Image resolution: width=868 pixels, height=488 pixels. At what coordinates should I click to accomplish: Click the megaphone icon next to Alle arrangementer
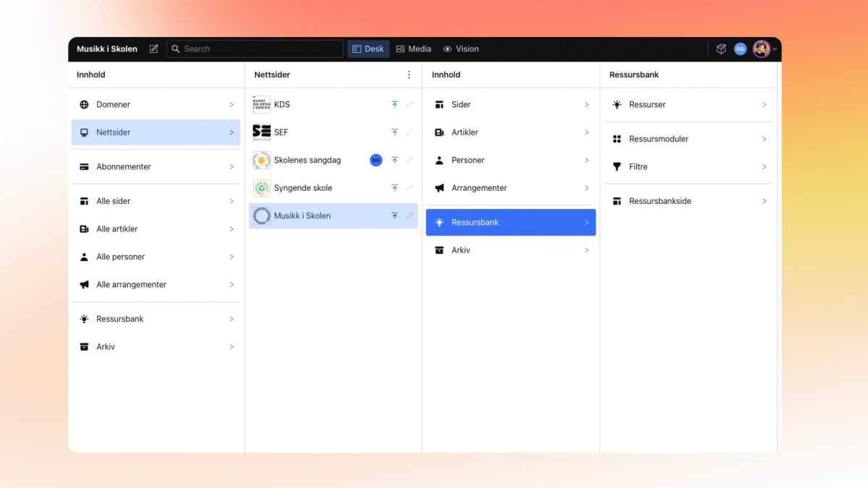pyautogui.click(x=84, y=285)
